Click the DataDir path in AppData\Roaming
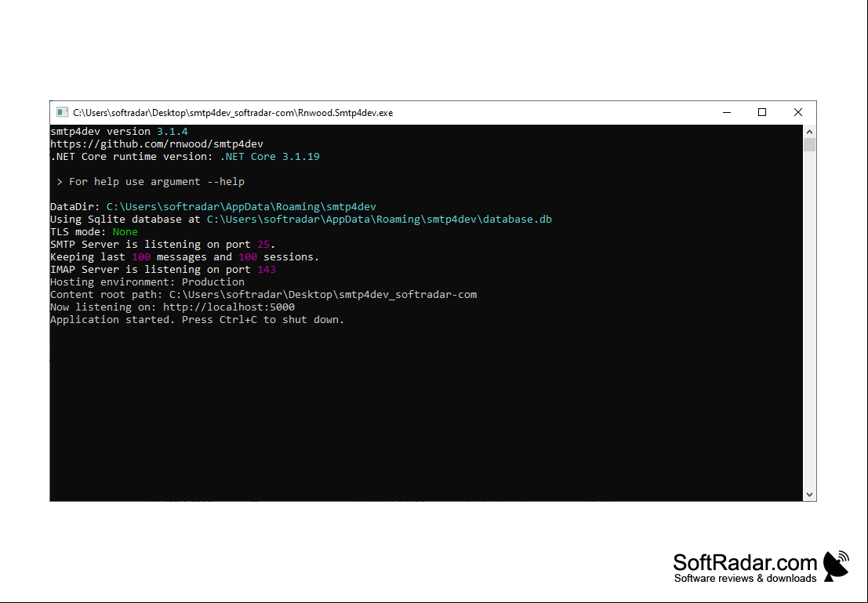Screen dimensions: 868x603 click(x=242, y=206)
